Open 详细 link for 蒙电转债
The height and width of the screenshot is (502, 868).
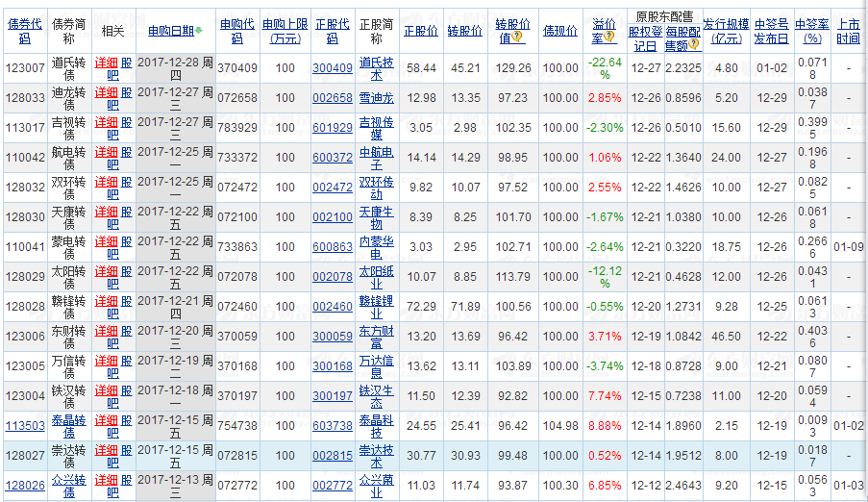(107, 241)
